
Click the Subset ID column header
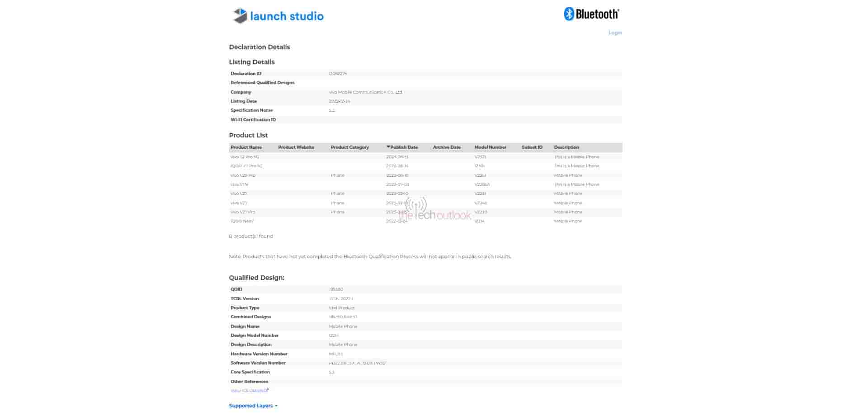(532, 147)
